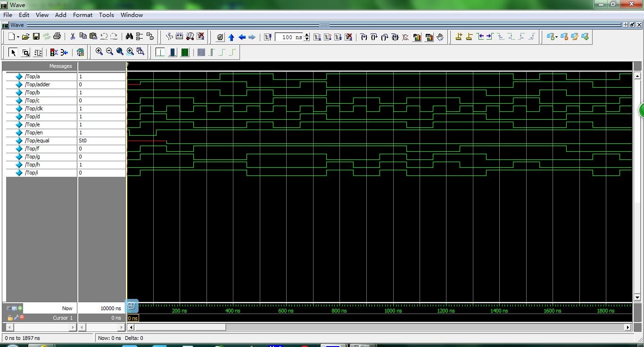Select signal /Top/clk

tap(34, 108)
